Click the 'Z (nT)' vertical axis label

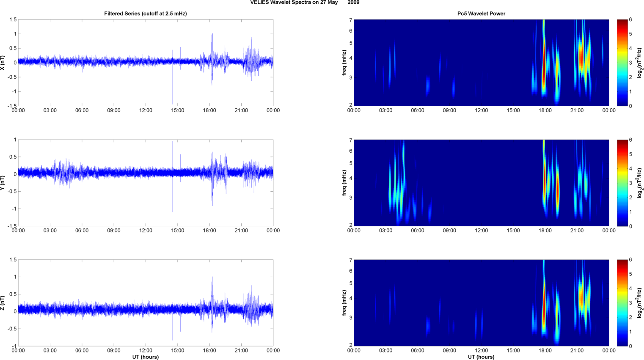point(3,303)
